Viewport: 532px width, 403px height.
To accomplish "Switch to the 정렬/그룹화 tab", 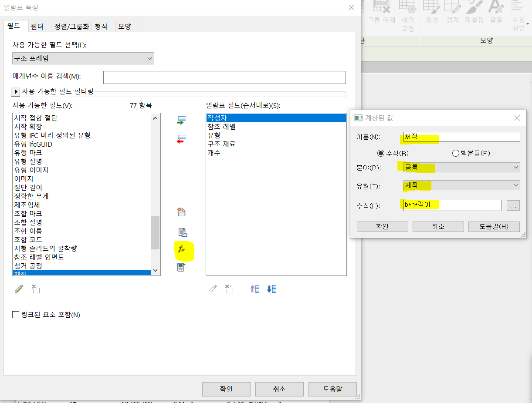I will [71, 27].
